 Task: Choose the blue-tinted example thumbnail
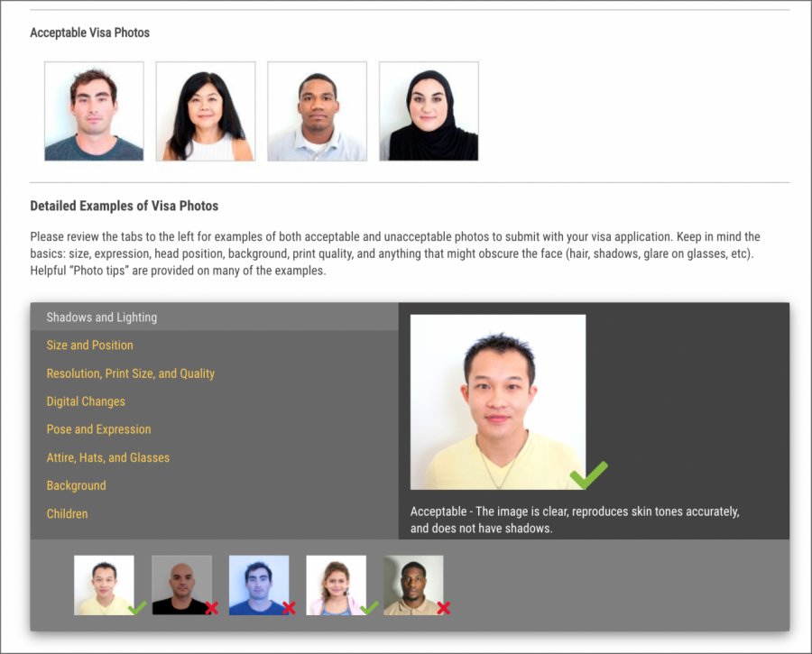pos(258,585)
